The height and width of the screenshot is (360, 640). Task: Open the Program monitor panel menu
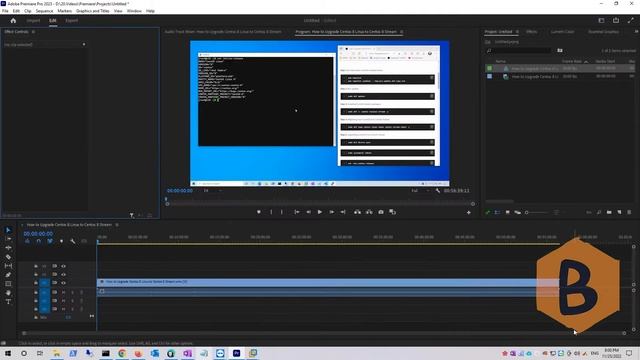[x=402, y=32]
